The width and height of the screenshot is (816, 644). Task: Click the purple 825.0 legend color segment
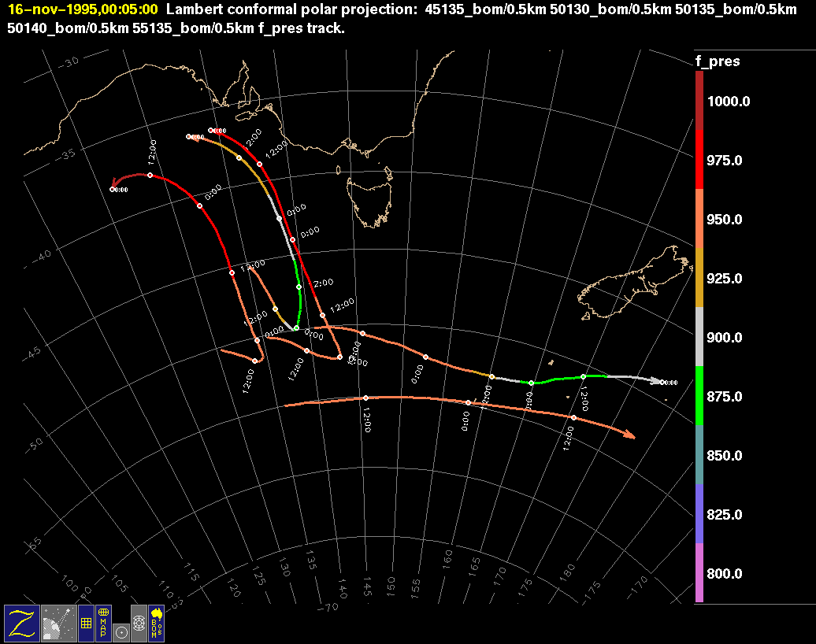click(x=699, y=513)
